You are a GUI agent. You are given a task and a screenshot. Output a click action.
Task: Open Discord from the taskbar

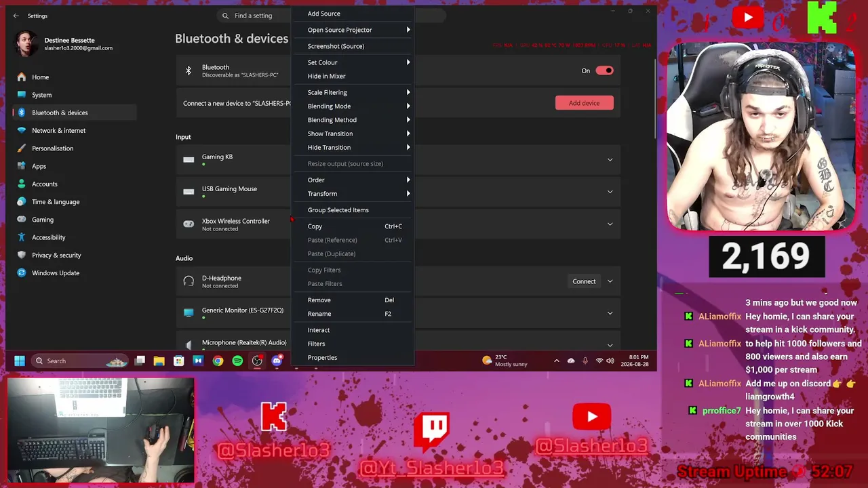pos(277,361)
